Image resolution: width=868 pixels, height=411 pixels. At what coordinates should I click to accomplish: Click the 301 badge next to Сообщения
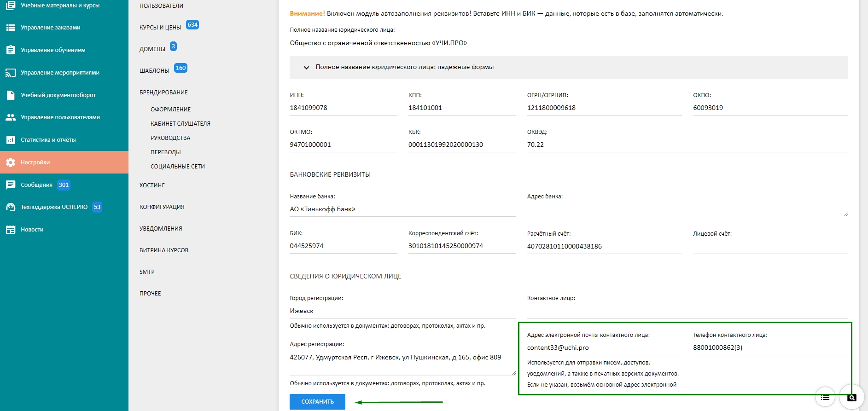point(64,185)
